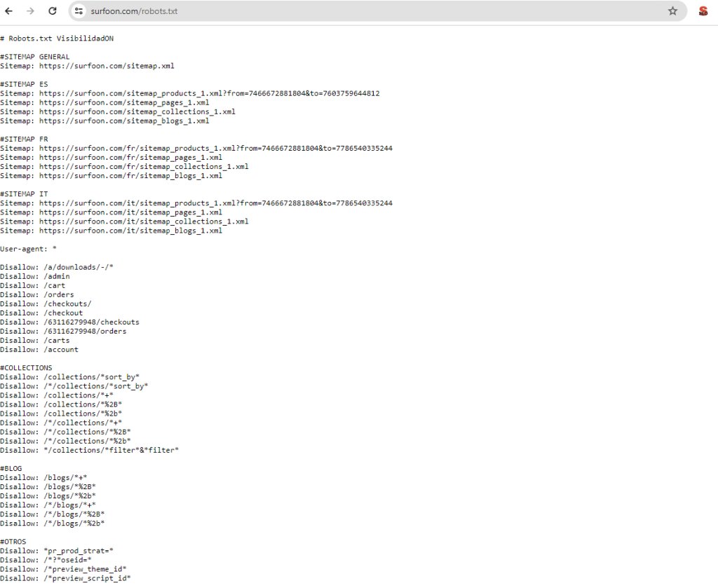Click the /it/sitemap_collections_1.xml URL
Image resolution: width=718 pixels, height=588 pixels.
[143, 221]
